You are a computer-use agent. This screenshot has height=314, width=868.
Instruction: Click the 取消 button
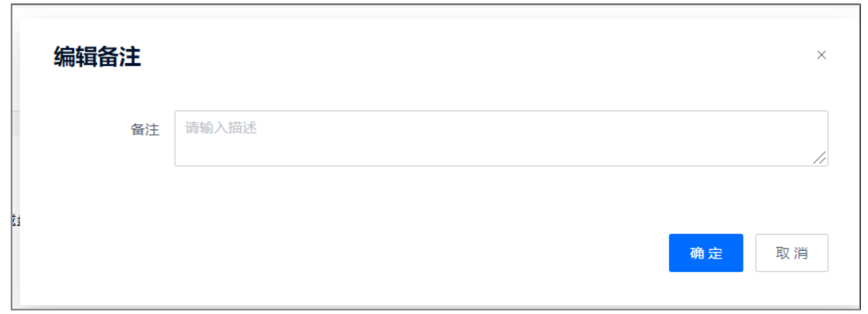792,253
